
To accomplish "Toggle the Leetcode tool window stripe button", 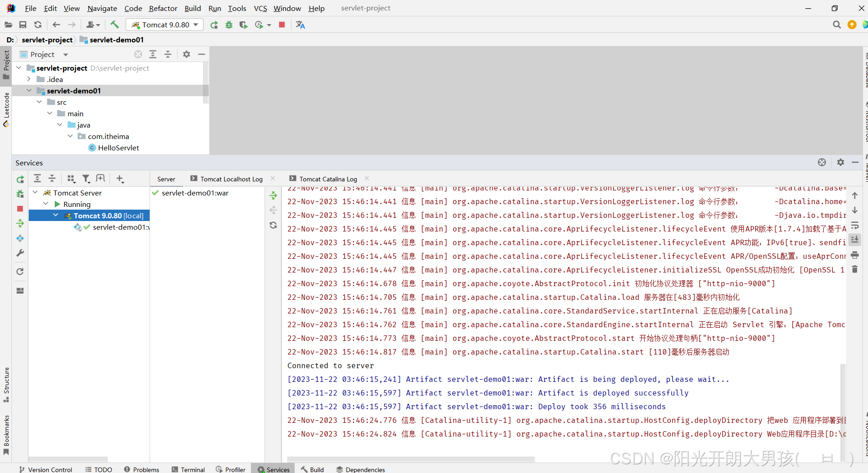I will click(x=6, y=109).
